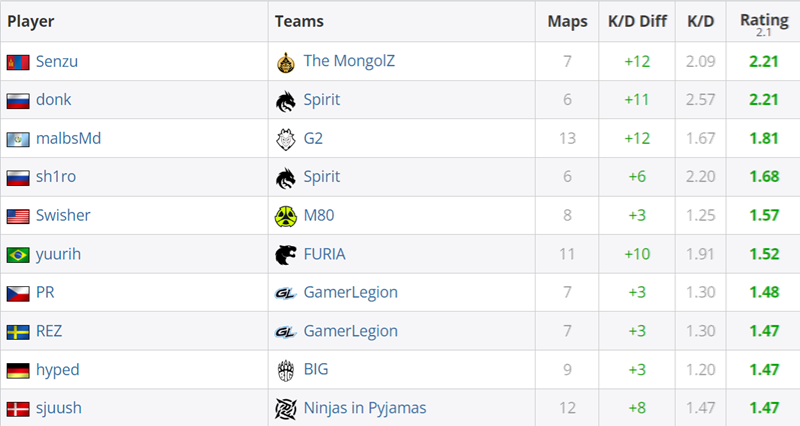Click the FURIA panther logo icon

tap(286, 254)
